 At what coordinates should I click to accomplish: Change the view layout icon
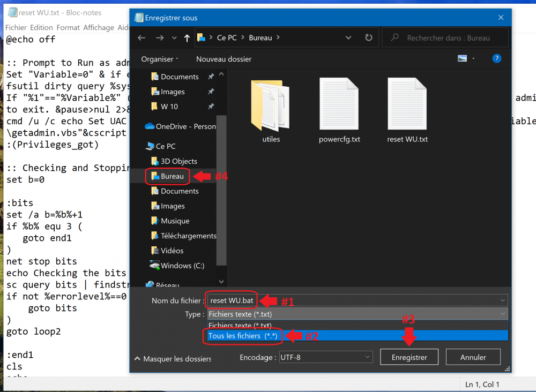click(462, 59)
